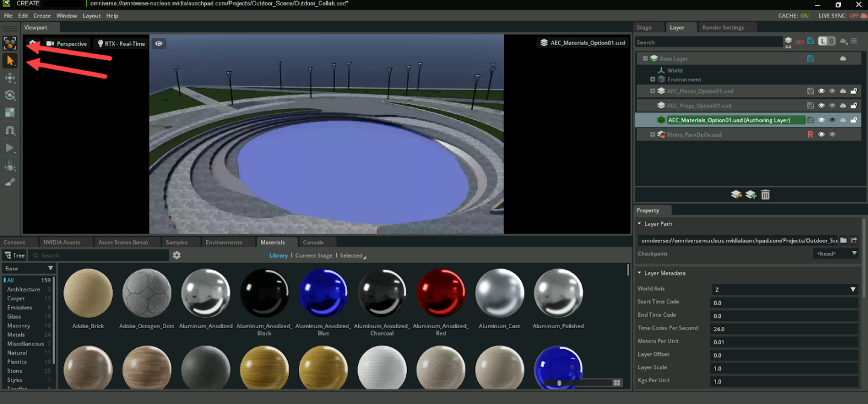The height and width of the screenshot is (404, 868).
Task: Select the Move tool in left toolbar
Action: tap(10, 78)
